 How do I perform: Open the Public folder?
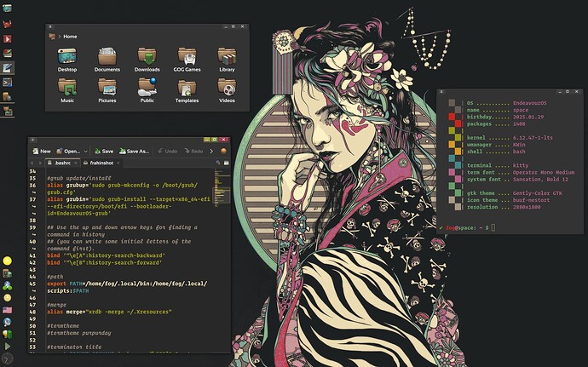[147, 91]
